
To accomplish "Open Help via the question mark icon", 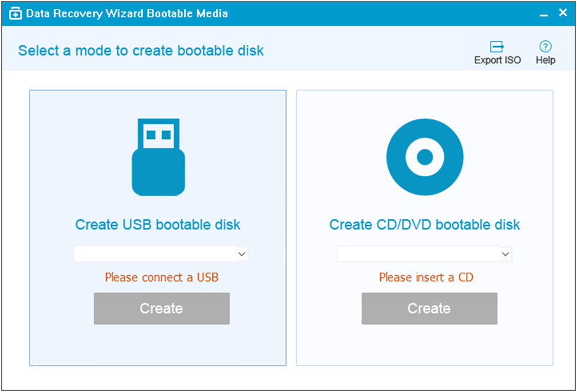I will point(545,47).
